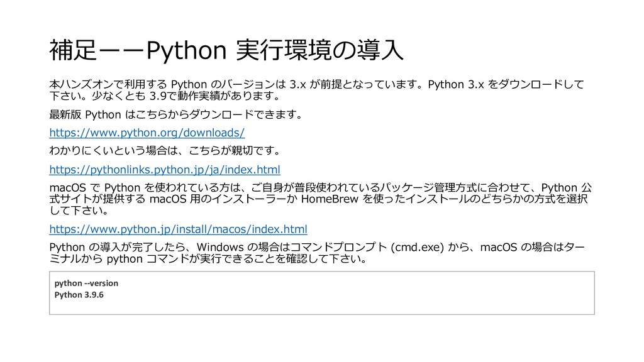Open the pythonlinks.python.jp index link
The height and width of the screenshot is (362, 644).
point(164,170)
